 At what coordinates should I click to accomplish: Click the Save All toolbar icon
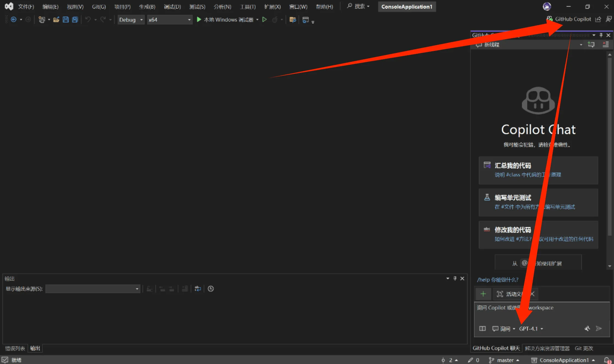(x=75, y=20)
